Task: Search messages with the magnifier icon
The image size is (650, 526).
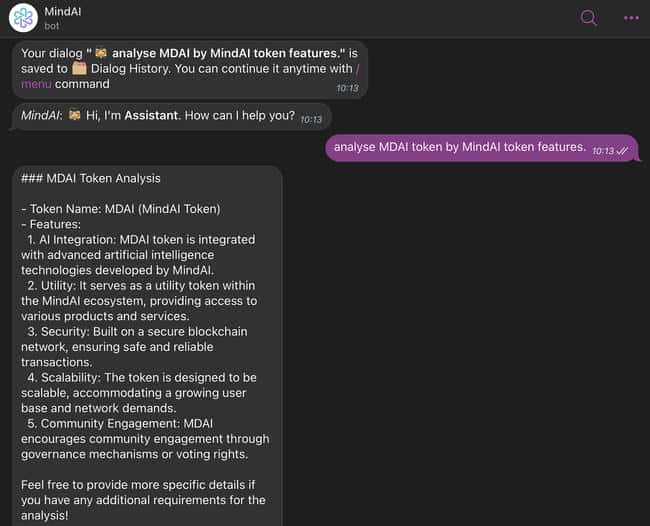Action: [589, 18]
